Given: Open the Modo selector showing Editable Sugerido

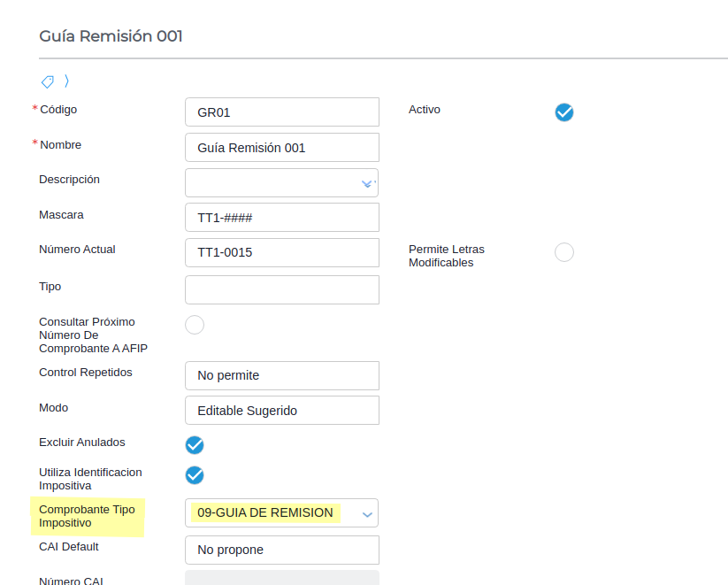Looking at the screenshot, I should (281, 411).
